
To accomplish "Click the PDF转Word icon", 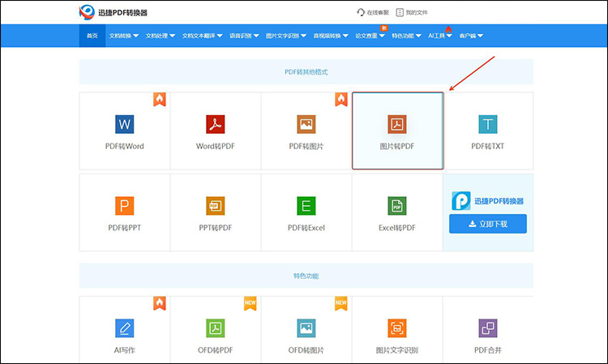I will 124,124.
